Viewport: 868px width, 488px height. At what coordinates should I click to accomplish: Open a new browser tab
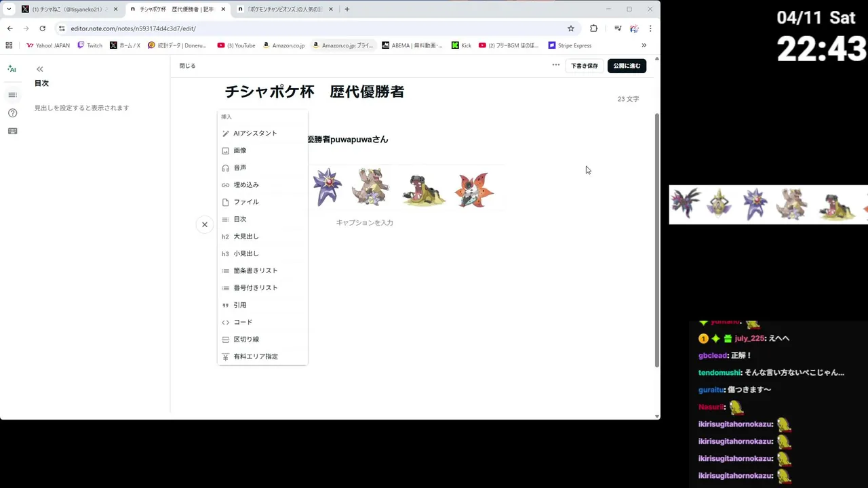point(347,9)
